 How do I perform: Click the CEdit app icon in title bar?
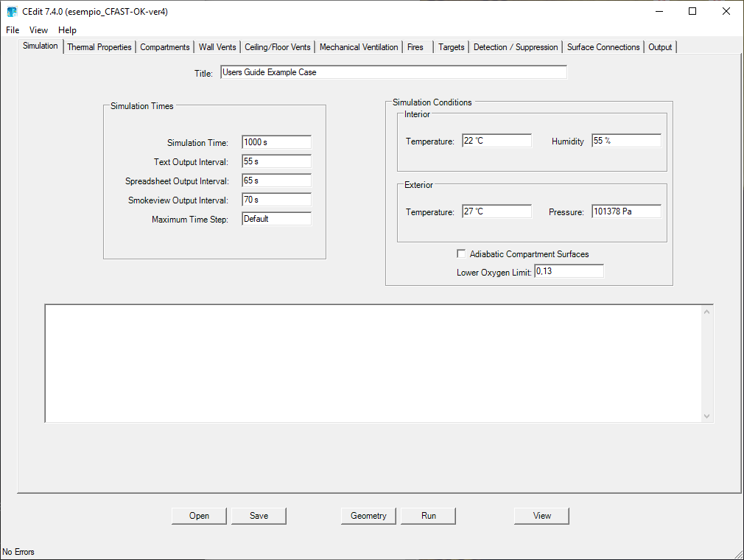coord(12,11)
